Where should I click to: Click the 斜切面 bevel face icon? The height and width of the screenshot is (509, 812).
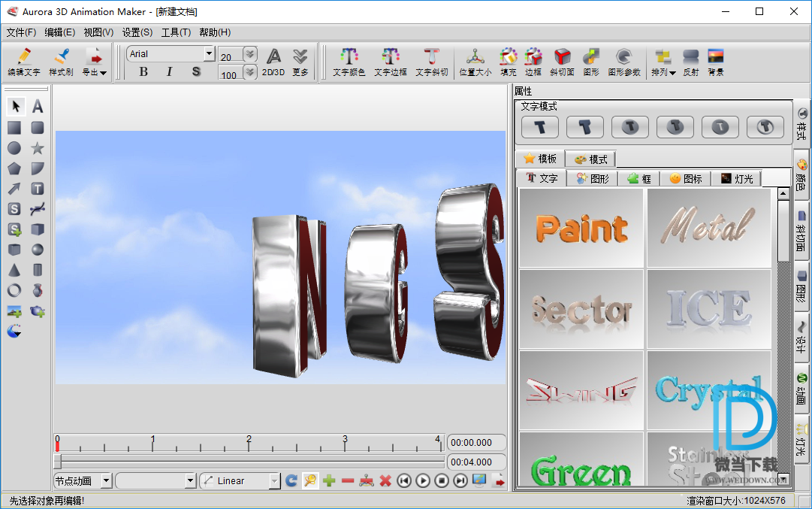562,62
